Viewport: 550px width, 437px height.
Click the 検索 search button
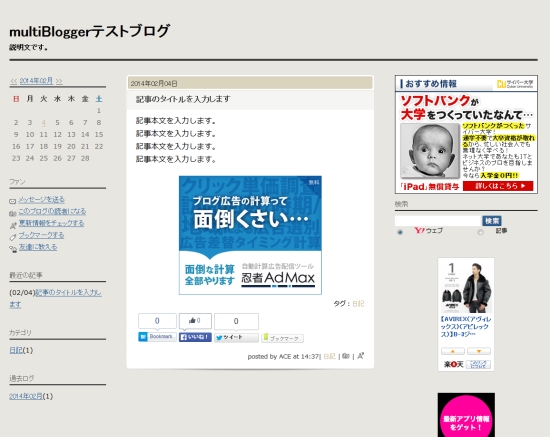click(492, 221)
